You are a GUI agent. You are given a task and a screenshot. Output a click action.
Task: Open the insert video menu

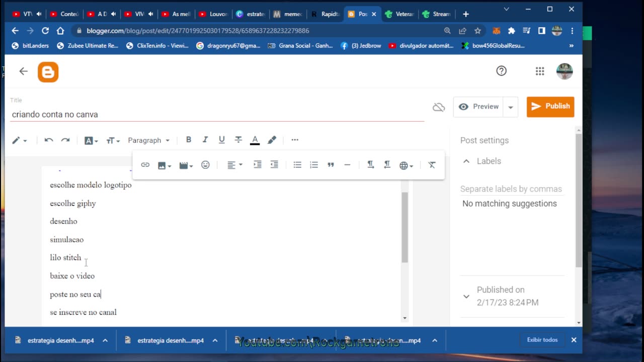186,165
